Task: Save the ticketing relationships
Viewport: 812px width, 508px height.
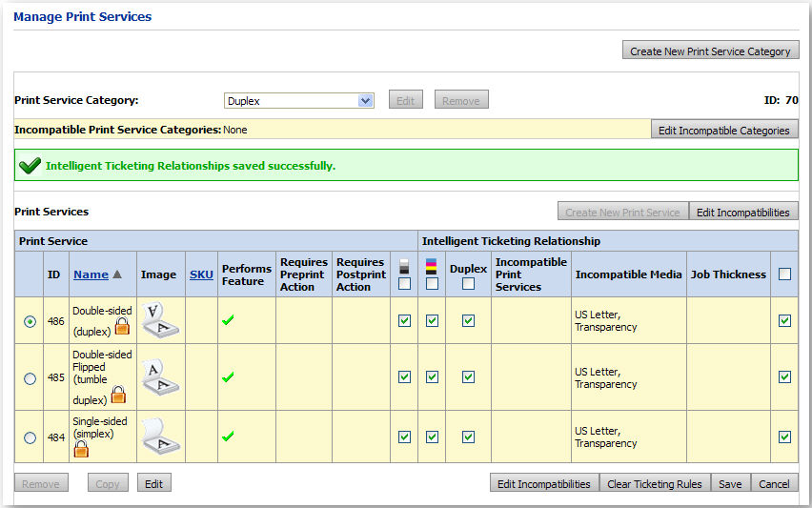Action: [x=730, y=484]
